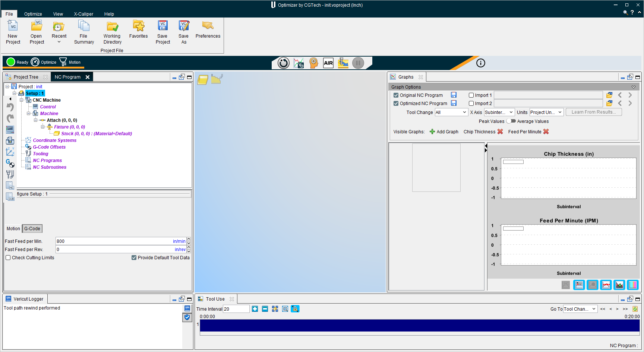Collapse the CNC Machine tree node

[x=21, y=100]
